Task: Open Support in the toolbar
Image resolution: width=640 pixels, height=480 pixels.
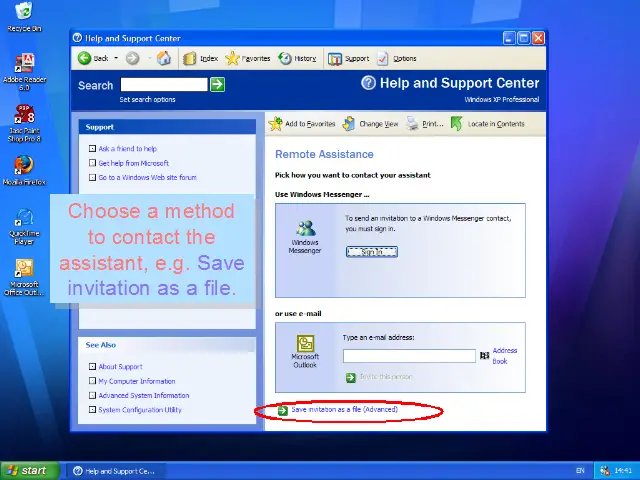Action: (349, 59)
